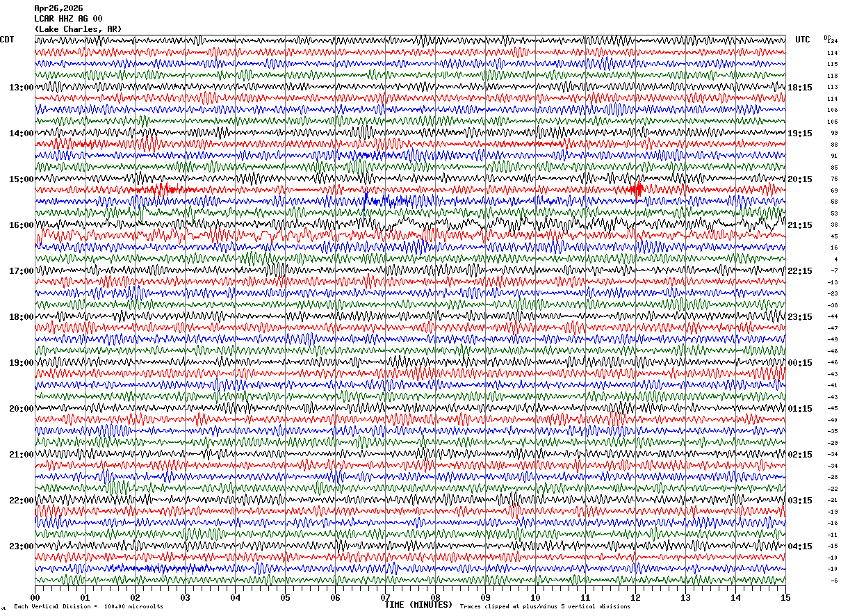
Task: Click the "04:15" UTC time label
Action: point(800,546)
